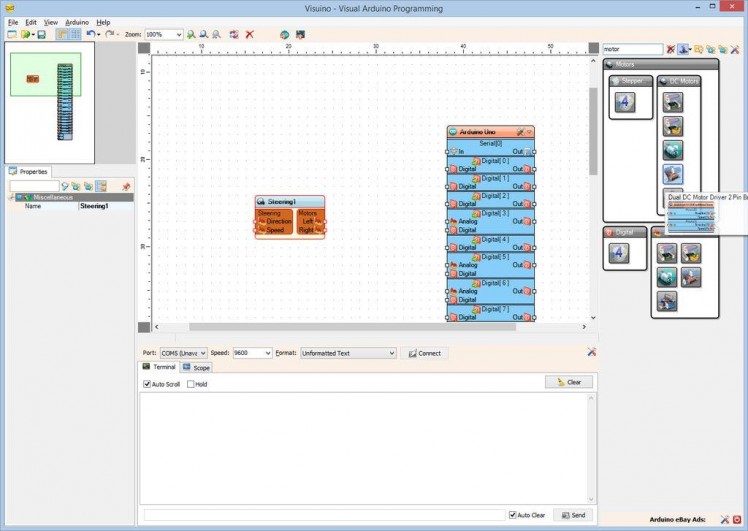Enable the Hold checkbox
Image resolution: width=748 pixels, height=531 pixels.
point(191,384)
